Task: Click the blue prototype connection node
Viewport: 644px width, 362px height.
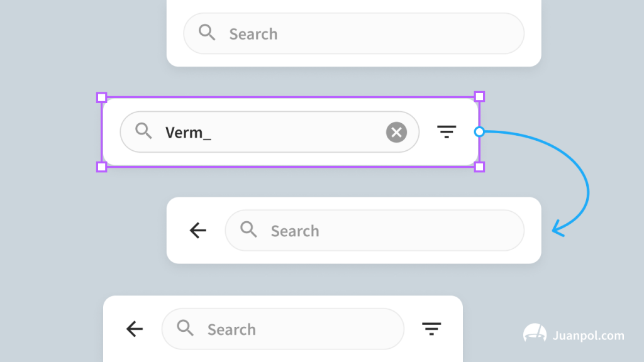Action: [479, 132]
